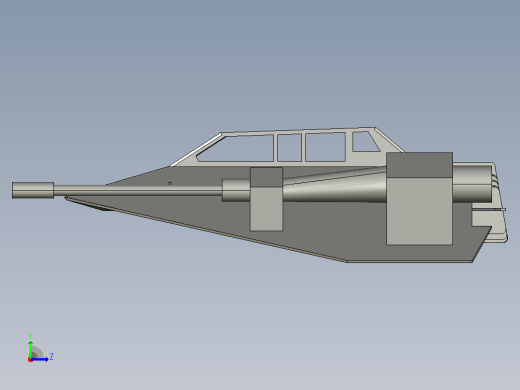Click empty viewport background to deselect
The image size is (520, 390).
(x=260, y=60)
